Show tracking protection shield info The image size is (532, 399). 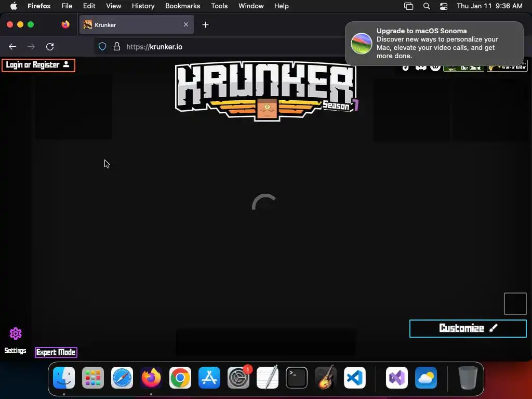102,47
